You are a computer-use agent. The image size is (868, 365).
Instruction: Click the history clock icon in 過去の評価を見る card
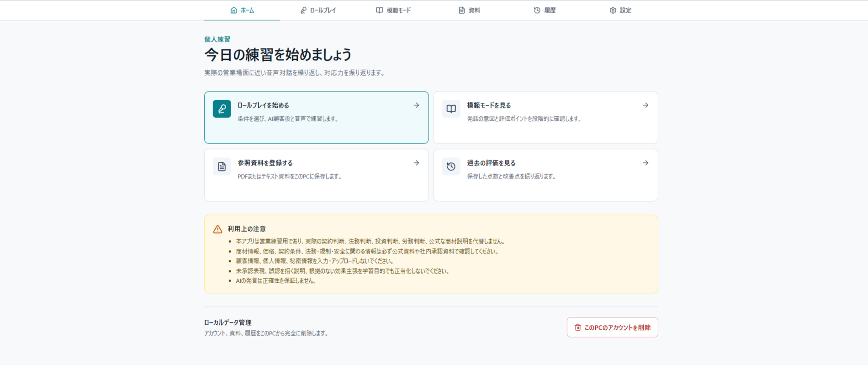click(x=451, y=166)
